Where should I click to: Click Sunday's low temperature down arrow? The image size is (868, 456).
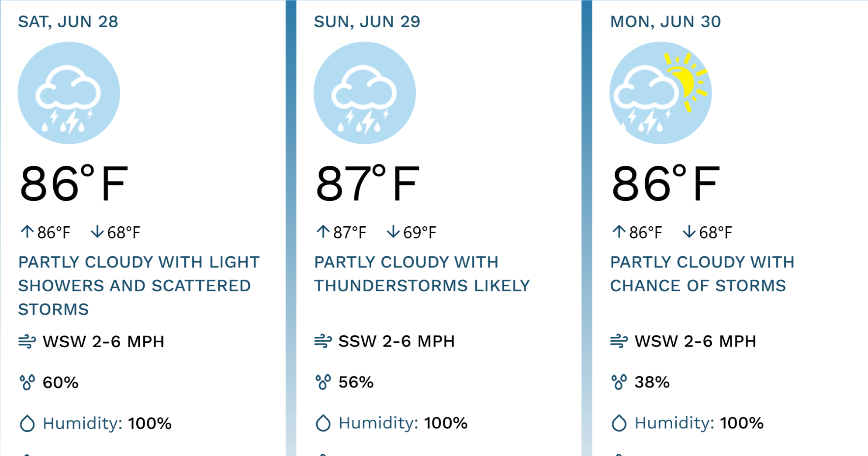tap(393, 232)
